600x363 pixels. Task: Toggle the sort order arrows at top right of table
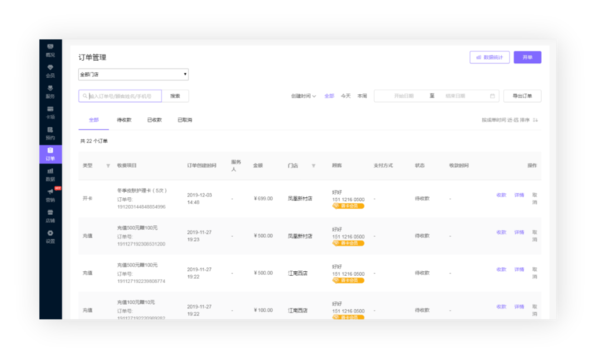[x=535, y=120]
